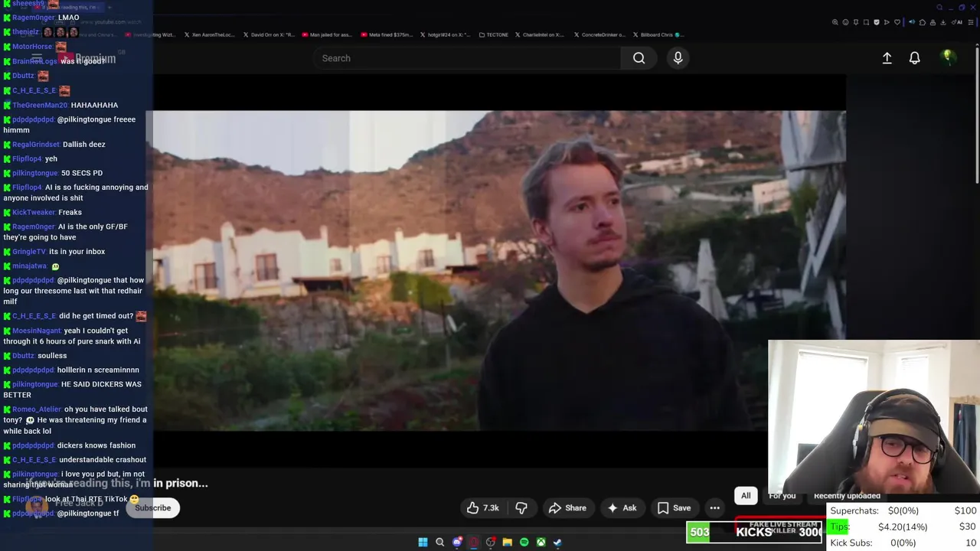Open Xbox app from taskbar

coord(541,543)
